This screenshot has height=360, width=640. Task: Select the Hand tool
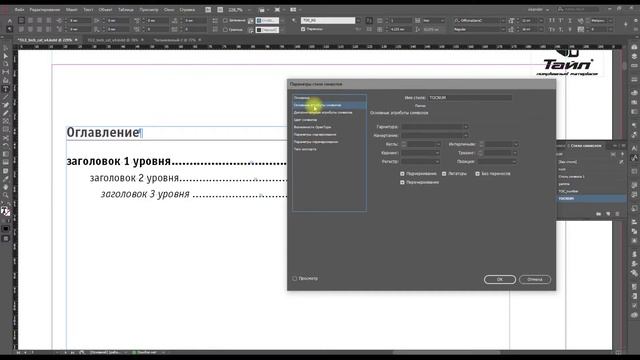pos(6,187)
